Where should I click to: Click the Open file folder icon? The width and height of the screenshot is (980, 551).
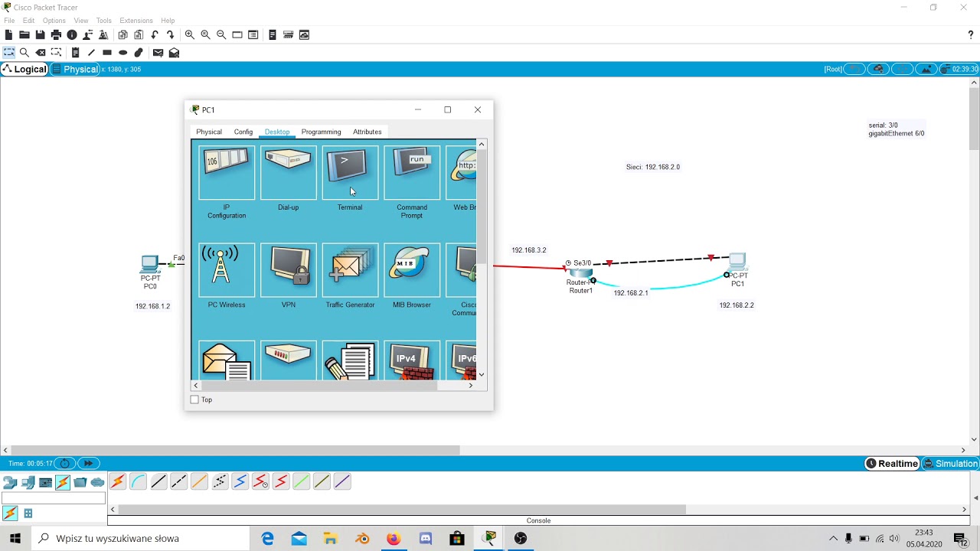(24, 34)
